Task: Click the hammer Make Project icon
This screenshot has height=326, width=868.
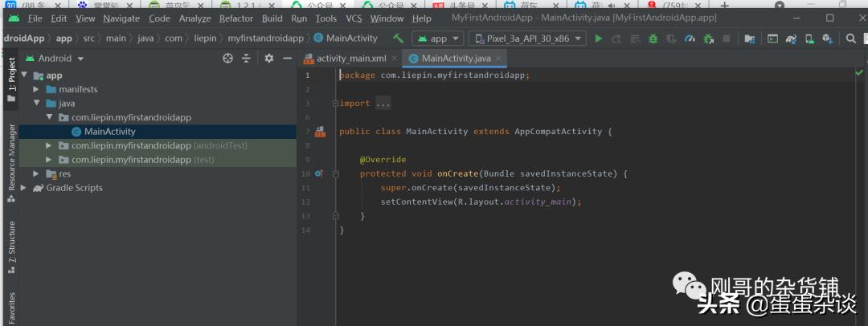Action: tap(398, 38)
